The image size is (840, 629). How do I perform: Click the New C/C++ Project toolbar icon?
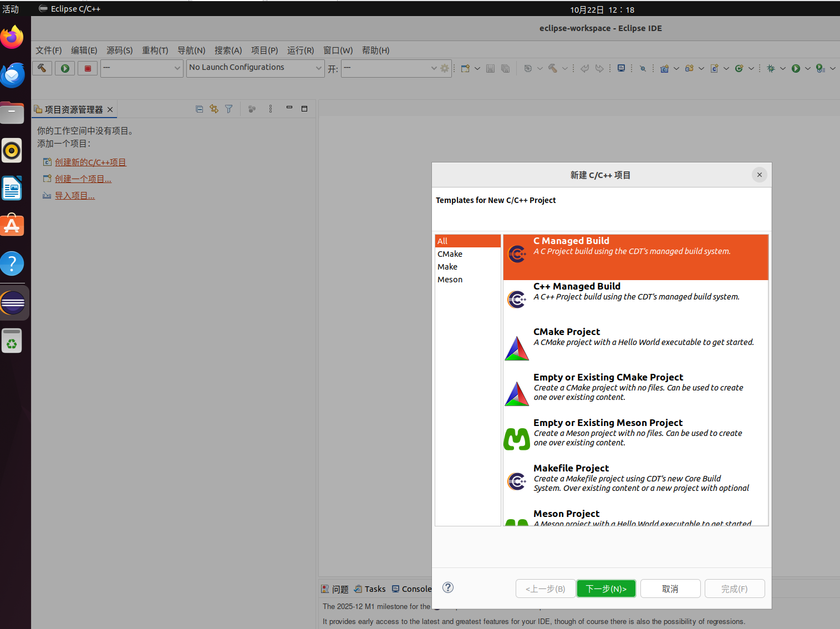pyautogui.click(x=664, y=68)
